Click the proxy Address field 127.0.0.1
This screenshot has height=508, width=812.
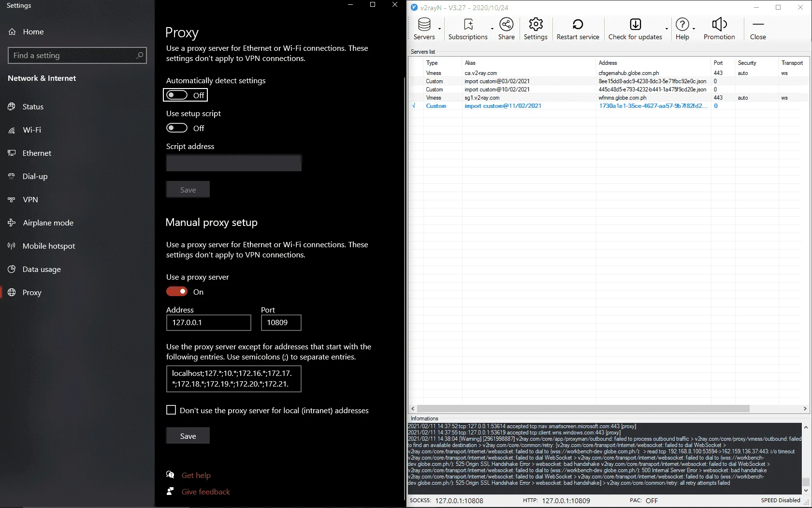point(209,323)
